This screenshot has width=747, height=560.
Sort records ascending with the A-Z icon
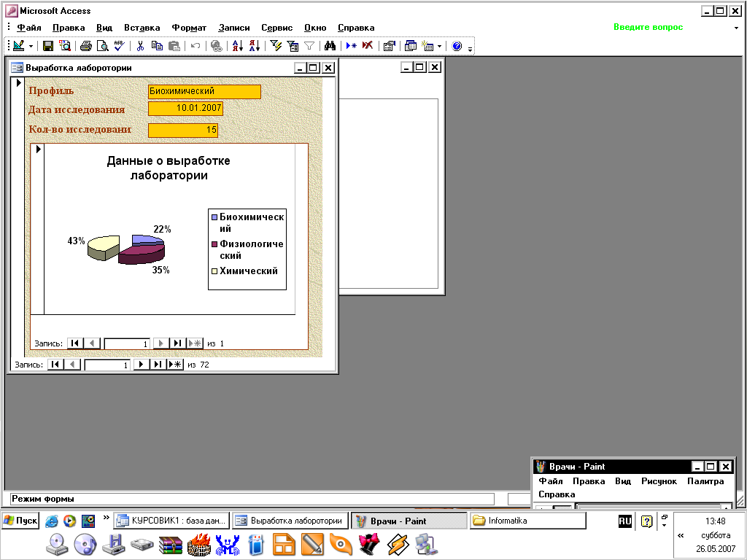(237, 46)
